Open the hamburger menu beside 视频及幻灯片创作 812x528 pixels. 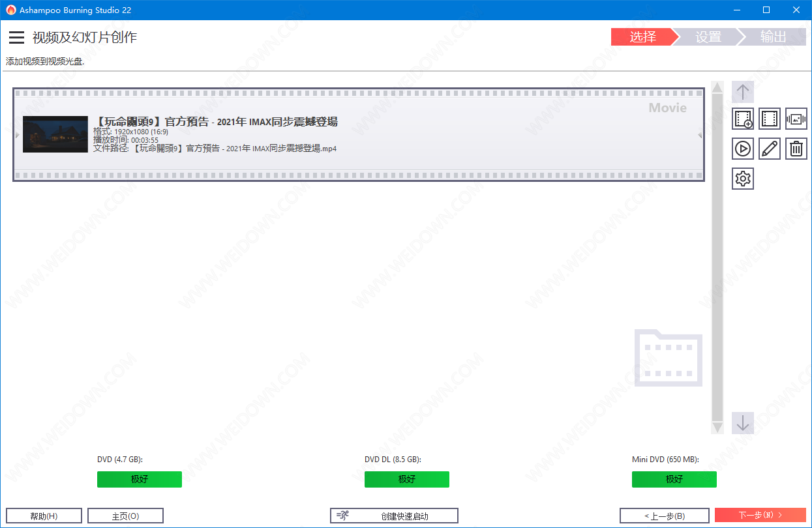pyautogui.click(x=16, y=38)
